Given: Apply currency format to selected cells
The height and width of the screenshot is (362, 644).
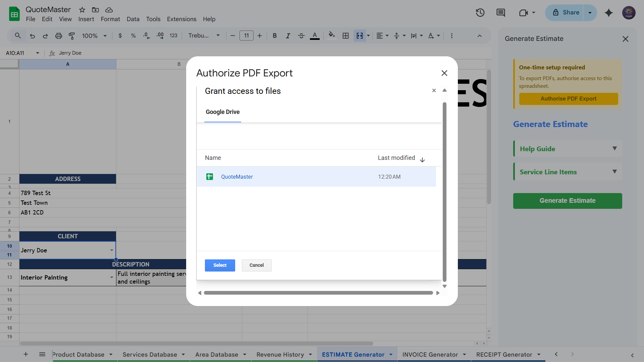Looking at the screenshot, I should click(120, 36).
